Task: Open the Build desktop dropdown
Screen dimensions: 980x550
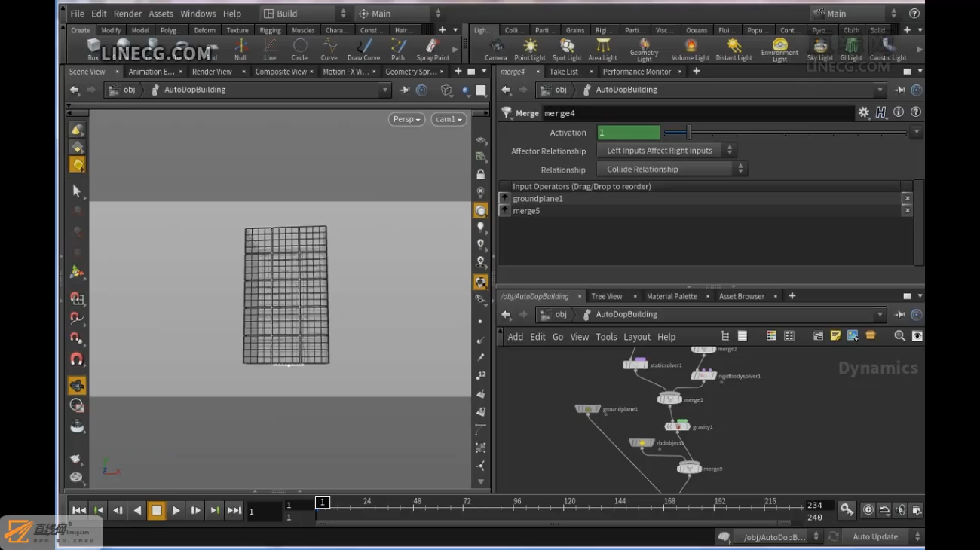Action: point(305,14)
